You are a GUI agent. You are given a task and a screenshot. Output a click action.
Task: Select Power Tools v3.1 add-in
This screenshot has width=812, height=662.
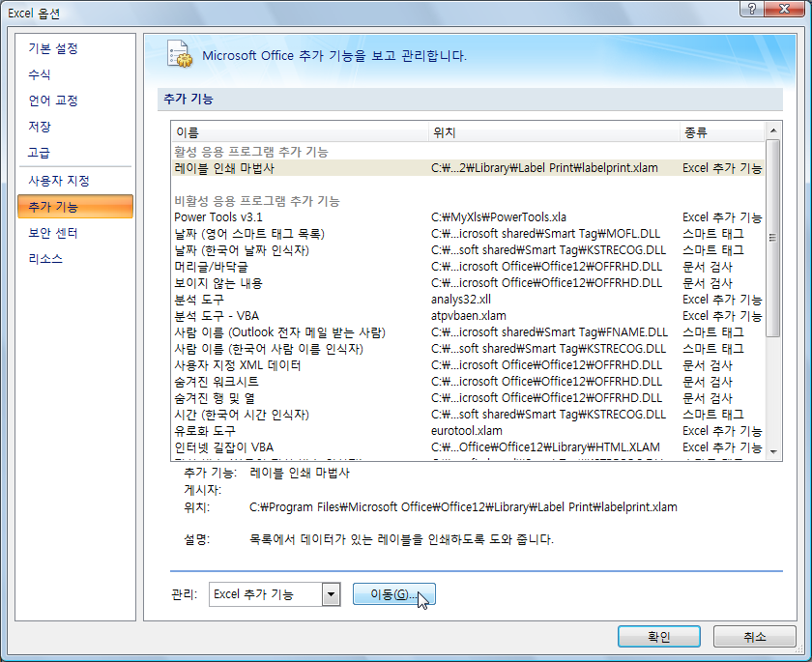[468, 217]
